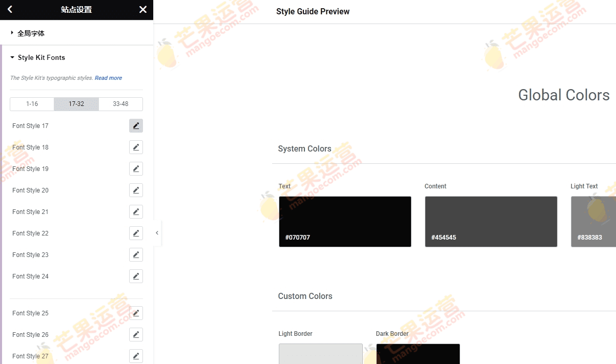Click the Custom Colors heading
The height and width of the screenshot is (364, 616).
click(305, 296)
